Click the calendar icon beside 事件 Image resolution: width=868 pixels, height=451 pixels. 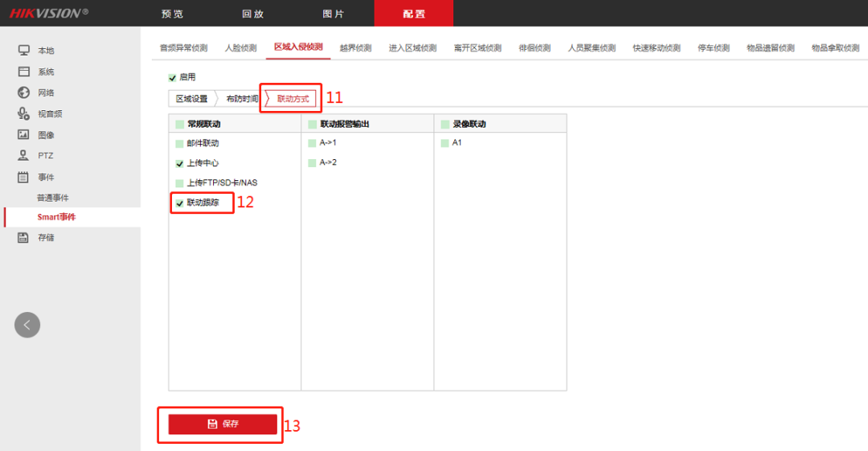[23, 177]
